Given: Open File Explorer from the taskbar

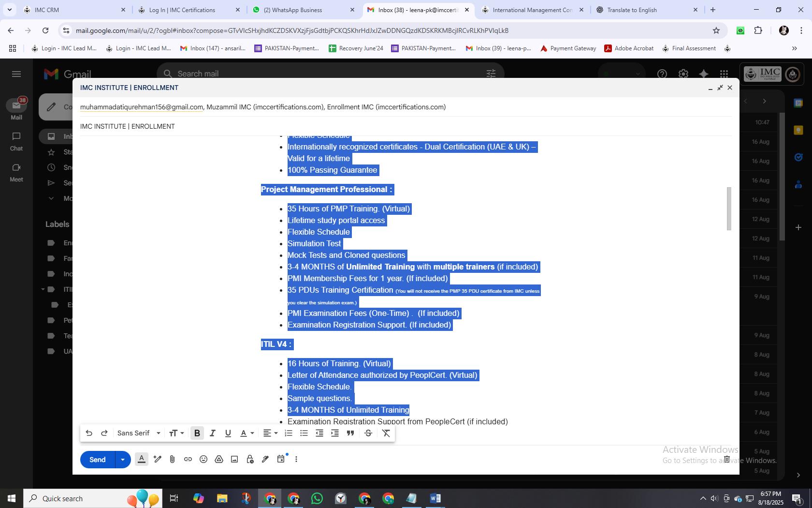Looking at the screenshot, I should (222, 498).
